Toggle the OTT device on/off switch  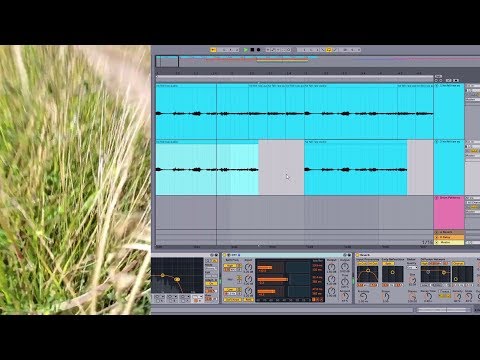[x=224, y=255]
